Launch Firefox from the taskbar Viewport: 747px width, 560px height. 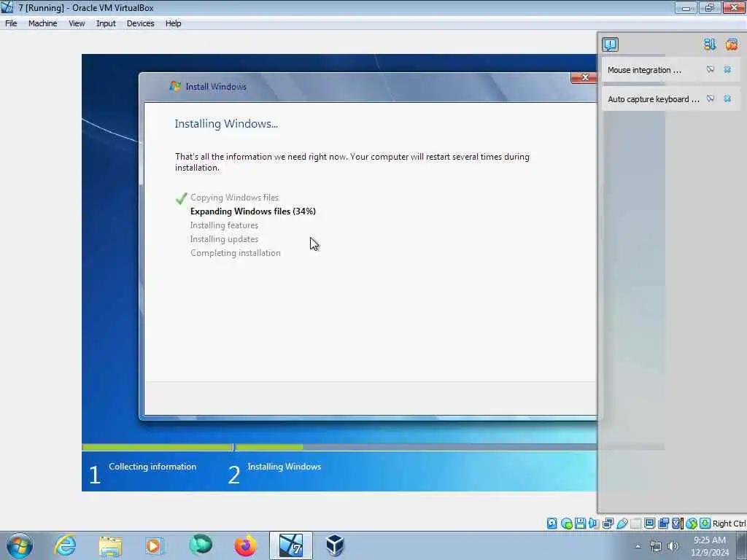[x=245, y=545]
